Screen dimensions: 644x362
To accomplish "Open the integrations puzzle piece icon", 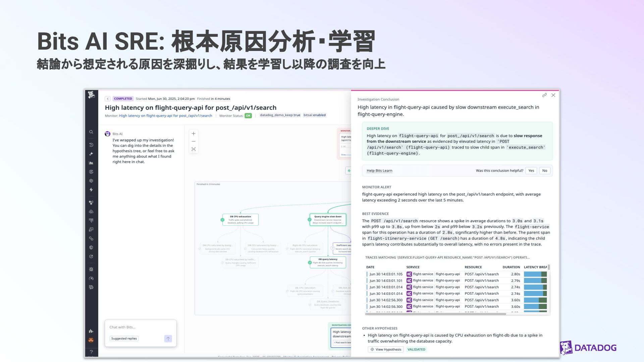I will 91,331.
